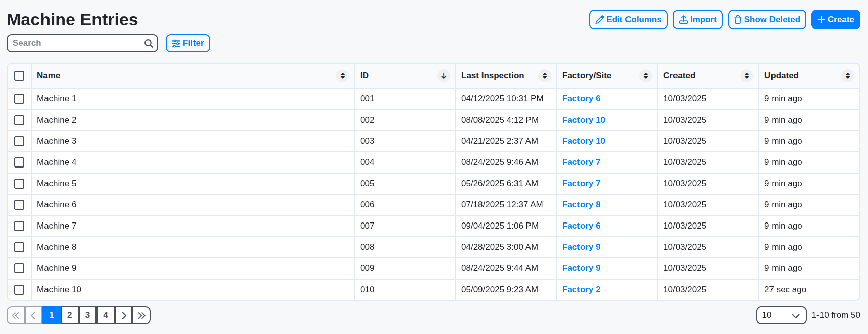
Task: Check the Machine 6 row
Action: (x=19, y=205)
